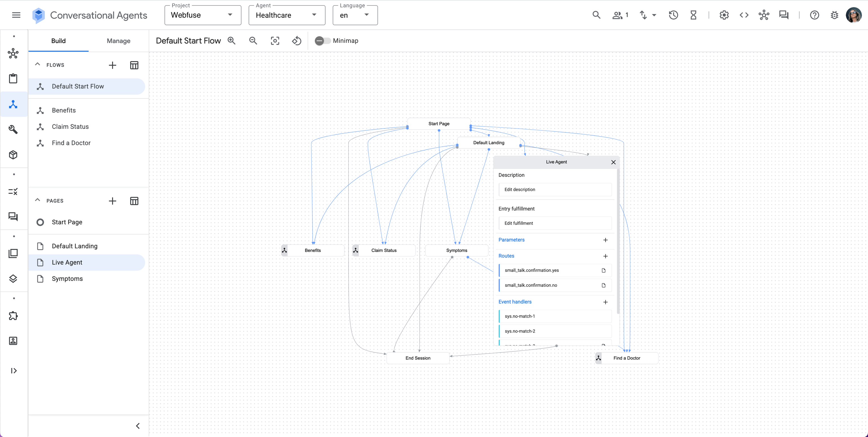Add a new route with the plus button
The image size is (868, 437).
tap(606, 256)
